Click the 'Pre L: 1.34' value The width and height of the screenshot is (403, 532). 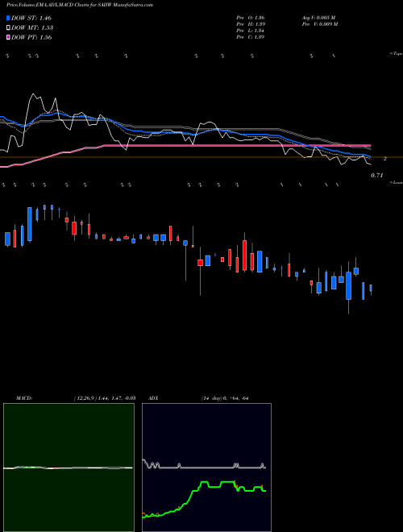(x=251, y=31)
